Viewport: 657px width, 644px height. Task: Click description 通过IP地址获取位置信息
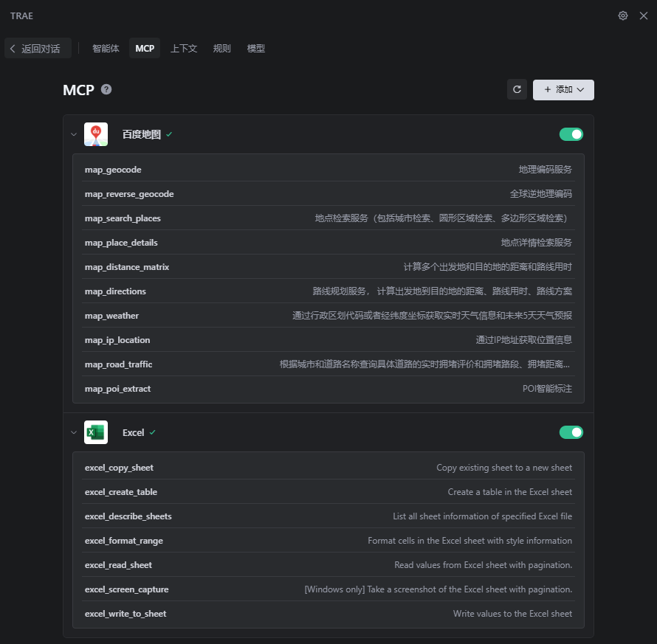[x=524, y=339]
